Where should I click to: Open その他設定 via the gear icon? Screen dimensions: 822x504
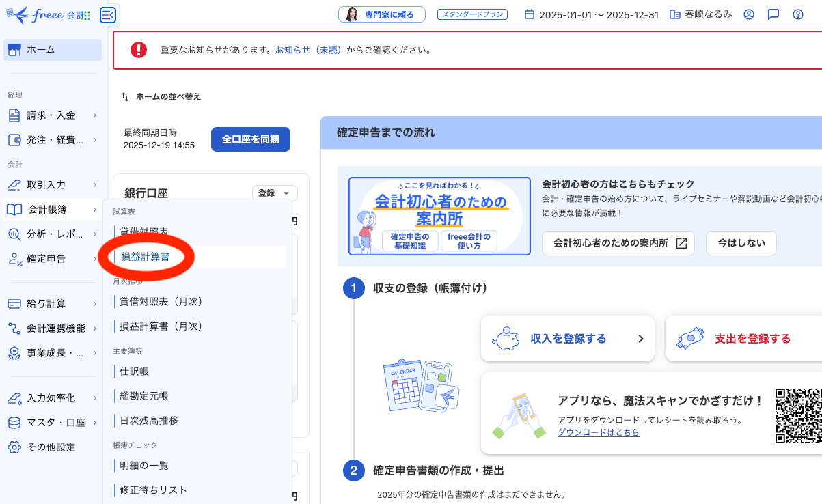click(14, 447)
